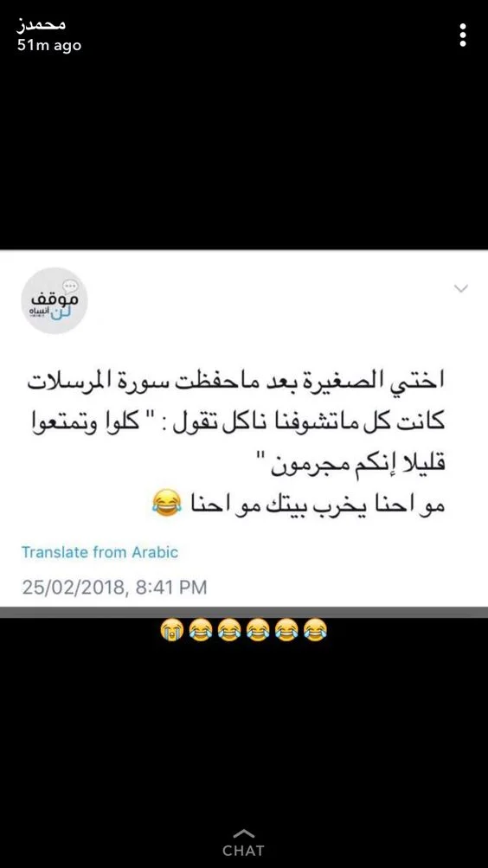Tap the 51m ago story timestamp
Image resolution: width=488 pixels, height=868 pixels.
point(49,46)
